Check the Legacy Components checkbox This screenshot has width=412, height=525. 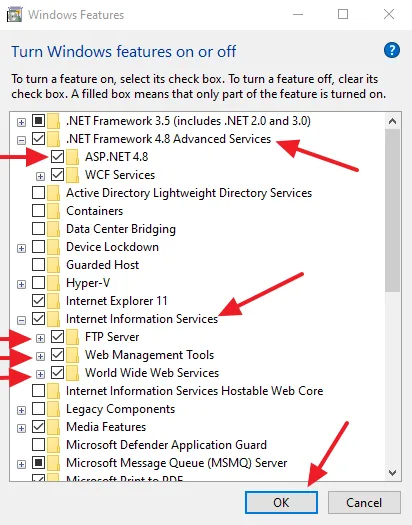click(38, 409)
